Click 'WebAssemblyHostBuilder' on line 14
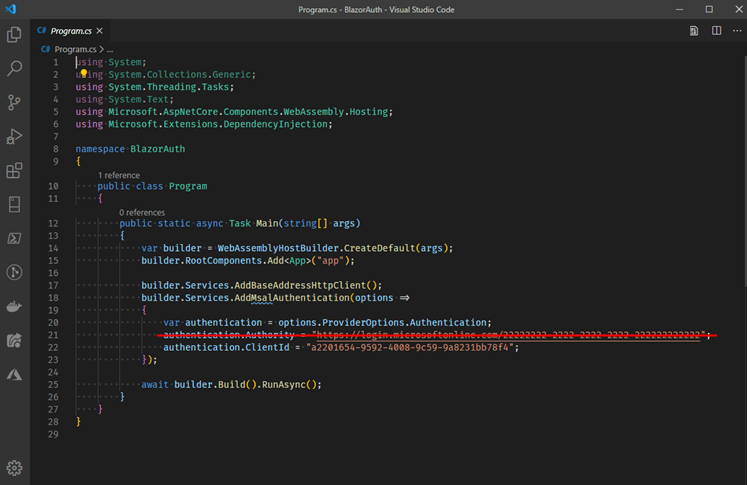This screenshot has height=485, width=747. click(278, 248)
